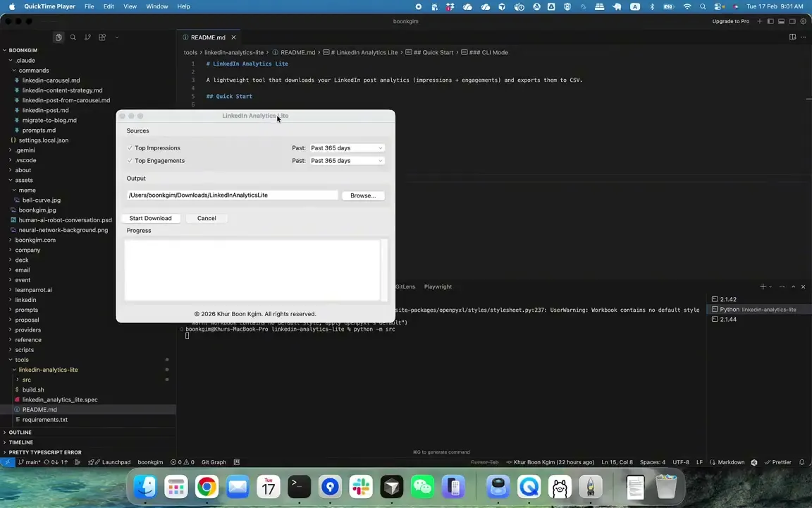
Task: Open the Help menu
Action: pyautogui.click(x=184, y=6)
